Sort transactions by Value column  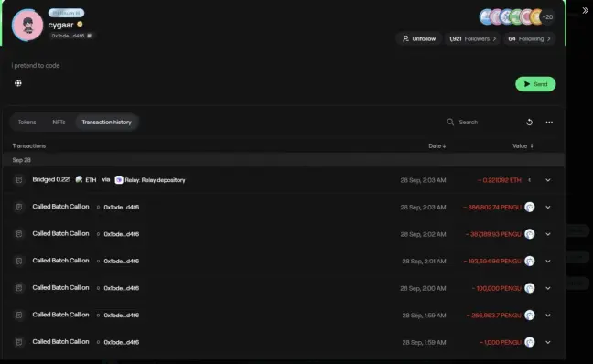(x=523, y=146)
